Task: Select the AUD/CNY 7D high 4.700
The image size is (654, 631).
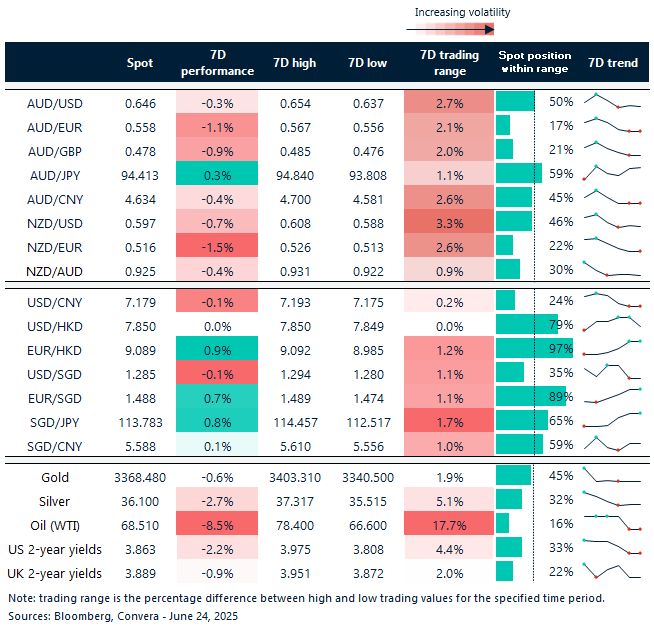Action: point(295,200)
